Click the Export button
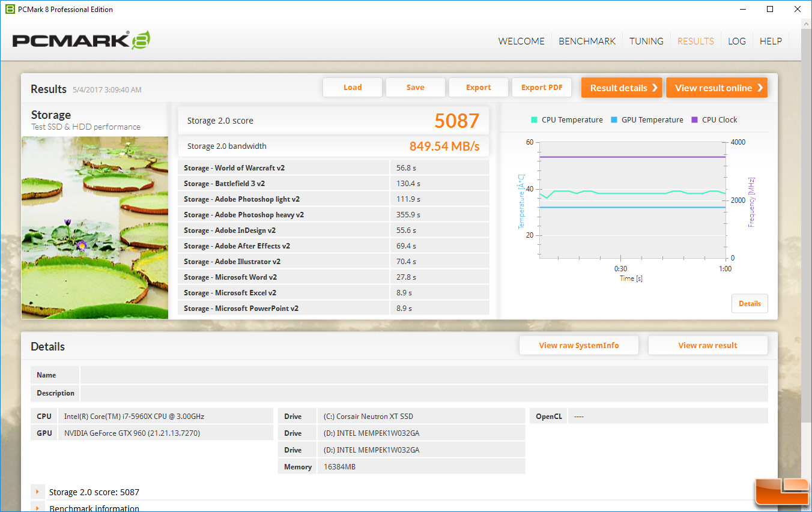Viewport: 812px width, 512px height. point(479,88)
